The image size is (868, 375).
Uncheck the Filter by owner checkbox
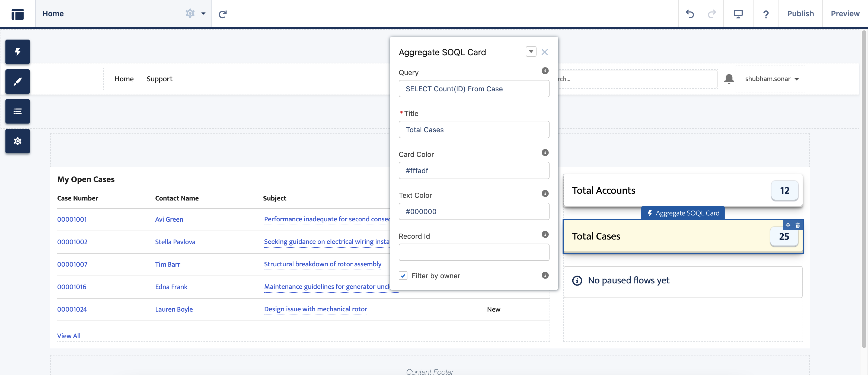point(403,276)
